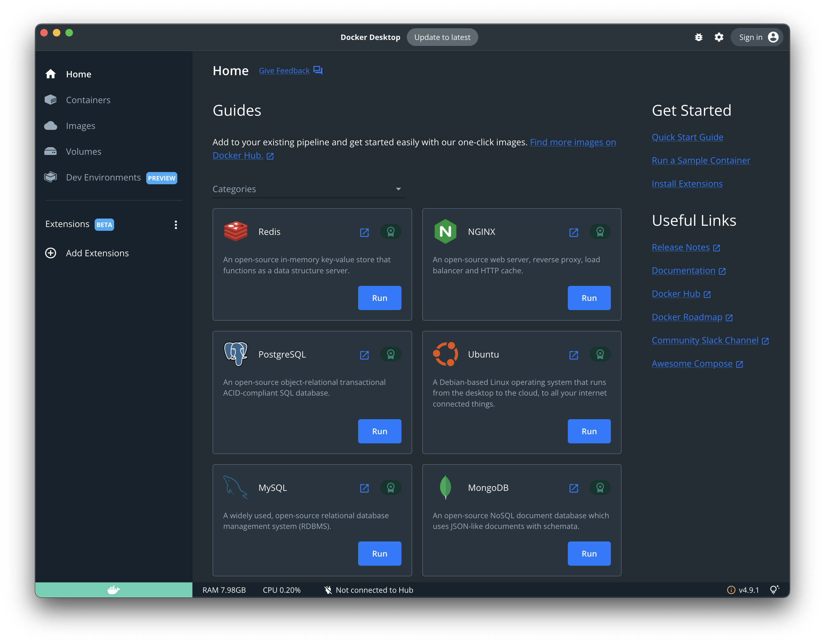The height and width of the screenshot is (644, 825).
Task: Open Run a Sample Container link
Action: [701, 160]
